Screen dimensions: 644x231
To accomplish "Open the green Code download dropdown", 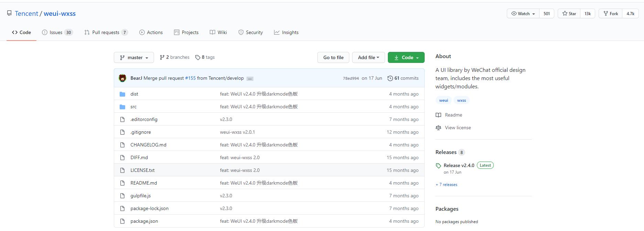I will pyautogui.click(x=406, y=57).
